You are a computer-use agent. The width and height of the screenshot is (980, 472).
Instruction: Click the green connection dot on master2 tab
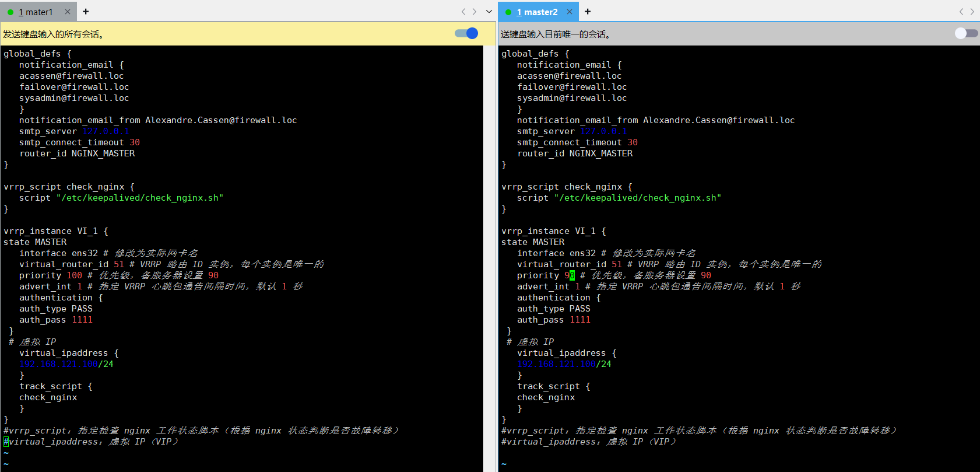[x=508, y=12]
